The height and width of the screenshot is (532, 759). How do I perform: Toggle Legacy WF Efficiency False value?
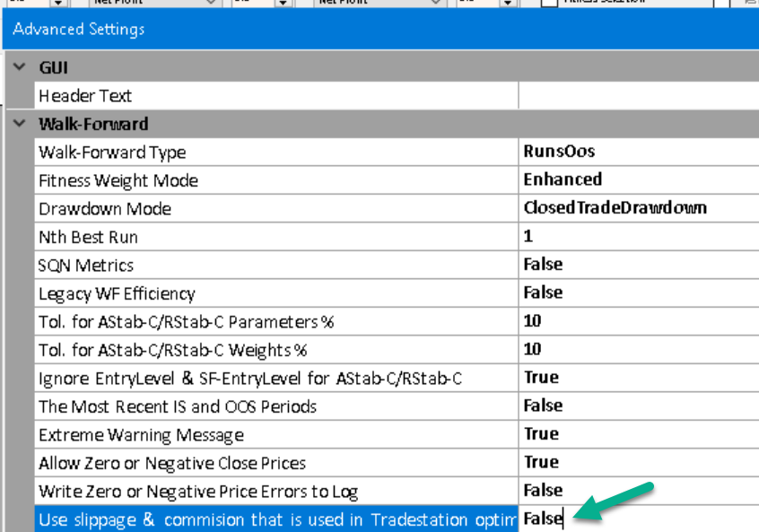tap(637, 293)
